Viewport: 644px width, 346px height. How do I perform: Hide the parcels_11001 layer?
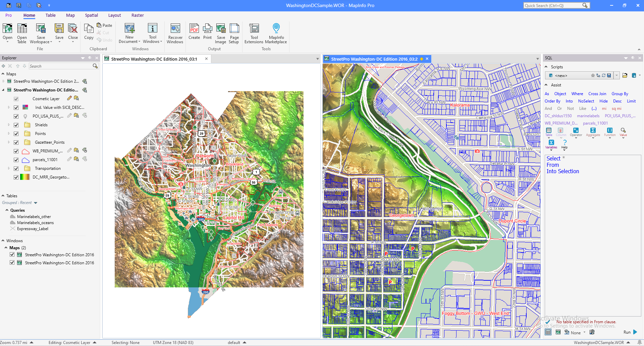point(16,160)
